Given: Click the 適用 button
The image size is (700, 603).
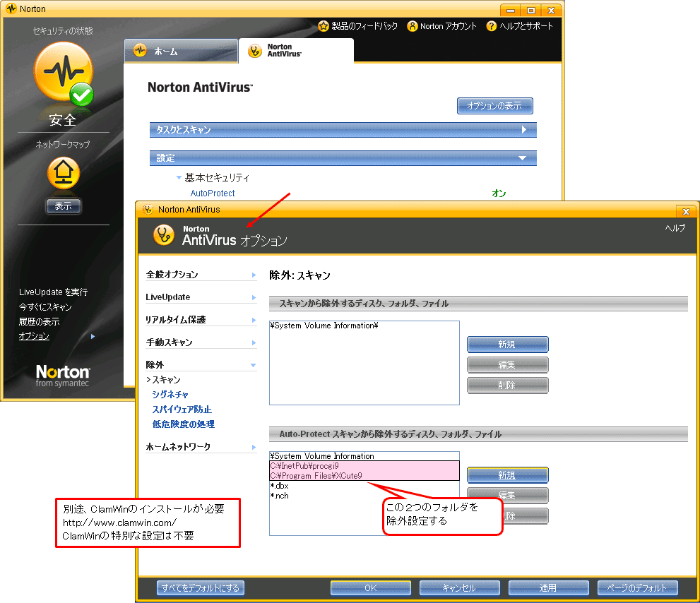Looking at the screenshot, I should (x=548, y=588).
